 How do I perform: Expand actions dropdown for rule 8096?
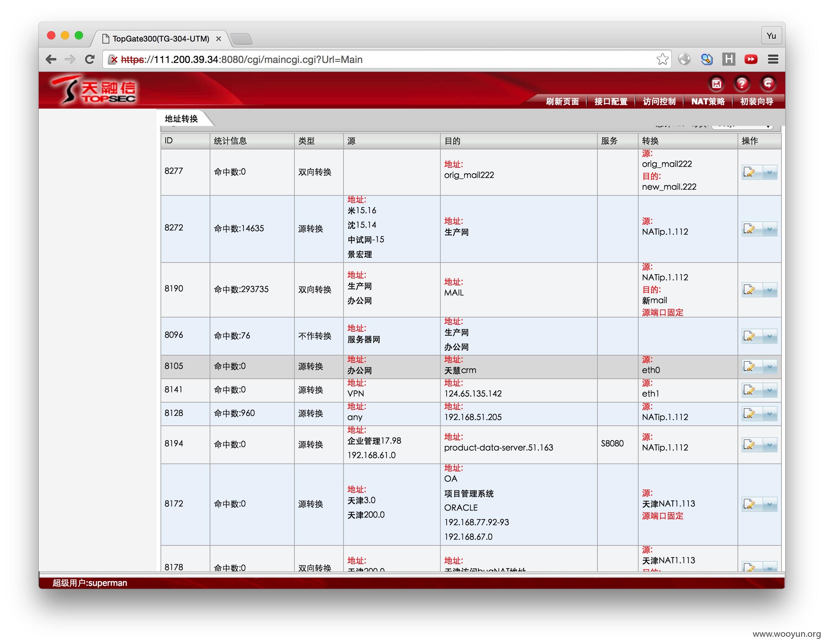click(770, 336)
